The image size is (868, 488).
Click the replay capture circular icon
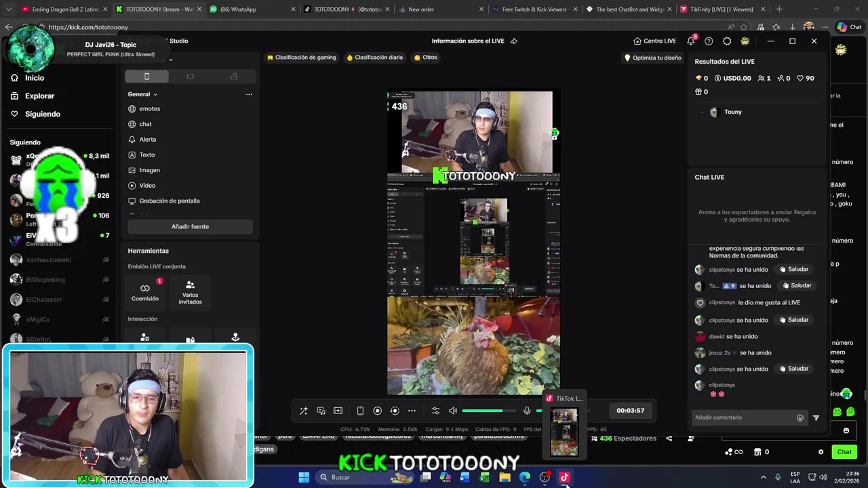pyautogui.click(x=395, y=411)
